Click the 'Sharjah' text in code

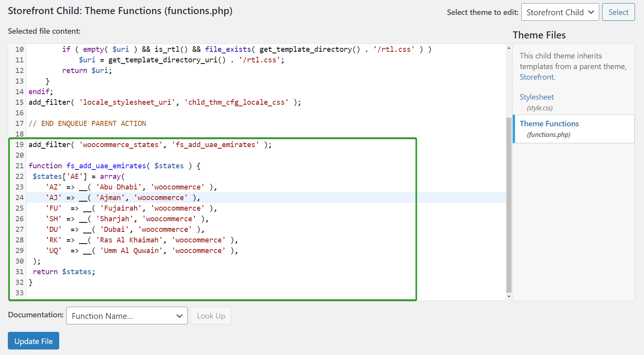[115, 218]
